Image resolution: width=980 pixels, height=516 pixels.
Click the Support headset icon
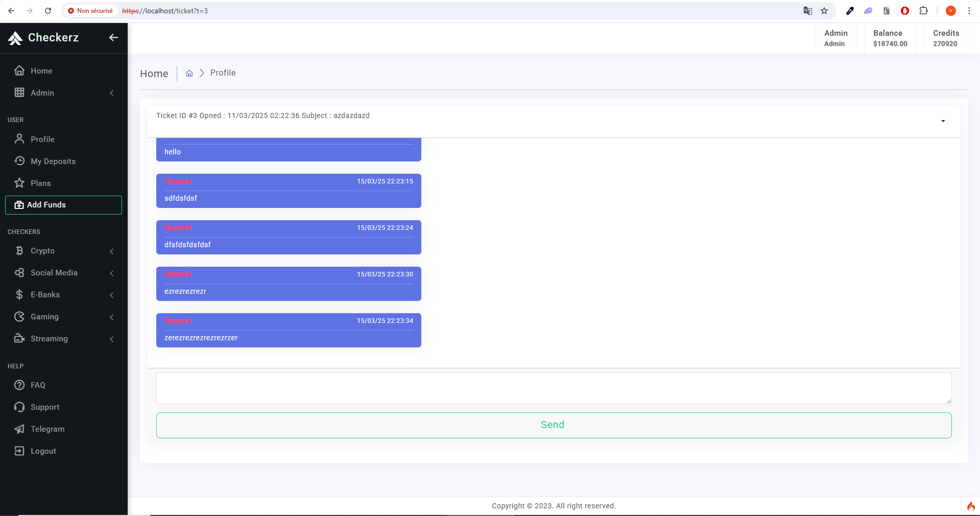19,407
